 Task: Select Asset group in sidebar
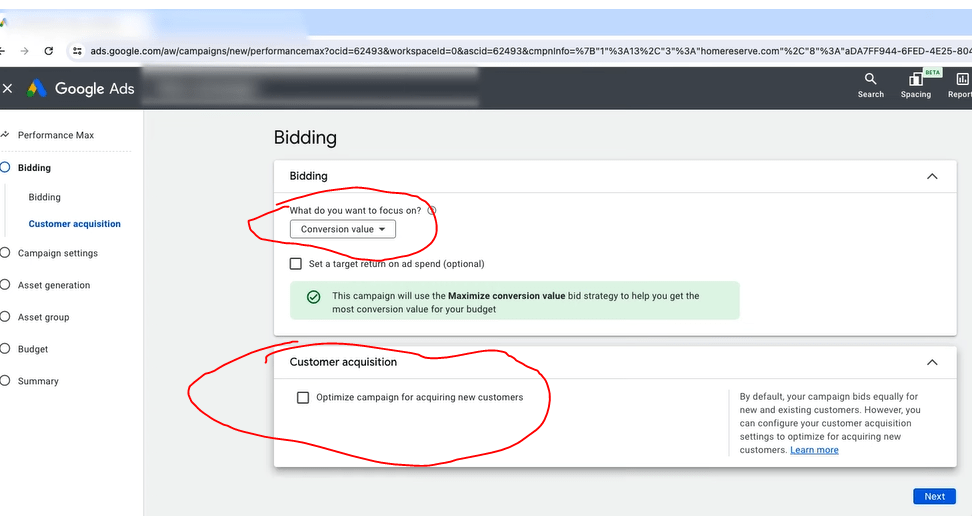43,317
